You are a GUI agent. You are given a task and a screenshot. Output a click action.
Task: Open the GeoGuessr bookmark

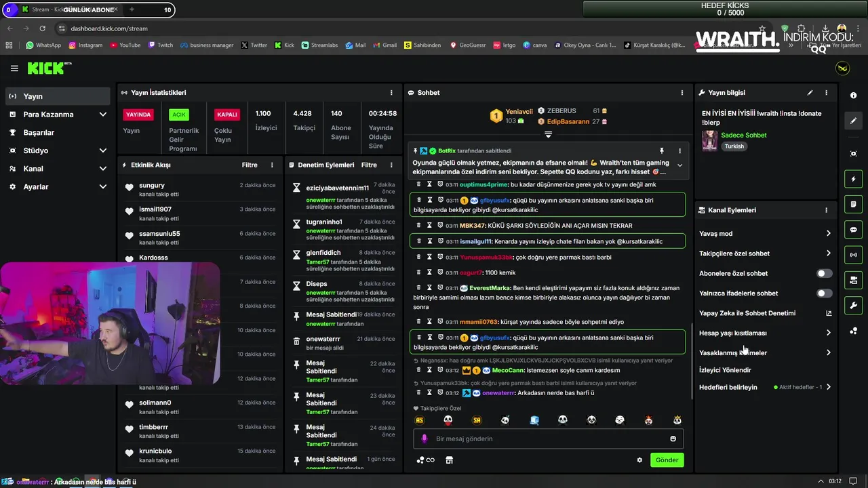tap(467, 45)
